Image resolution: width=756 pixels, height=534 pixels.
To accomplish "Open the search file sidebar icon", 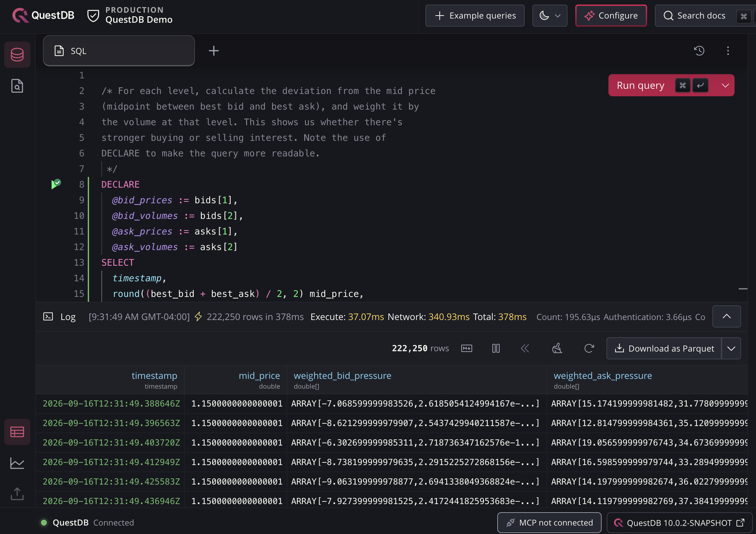I will [x=17, y=86].
